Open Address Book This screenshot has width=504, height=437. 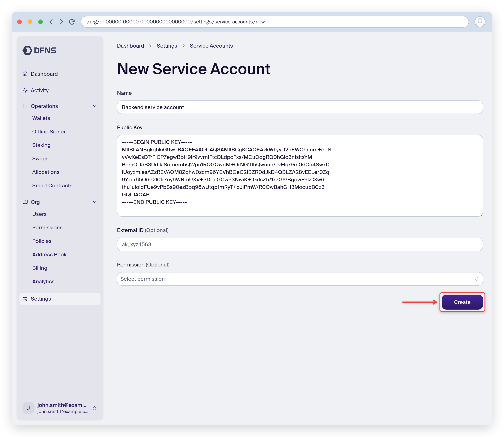49,254
